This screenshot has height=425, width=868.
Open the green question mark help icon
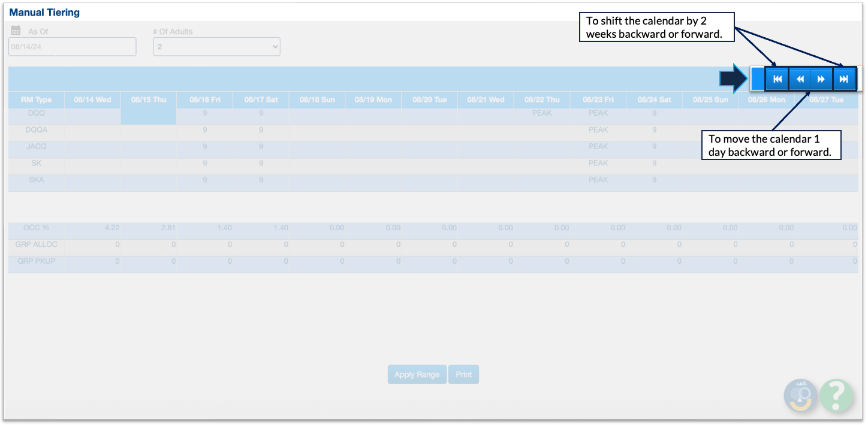click(836, 395)
